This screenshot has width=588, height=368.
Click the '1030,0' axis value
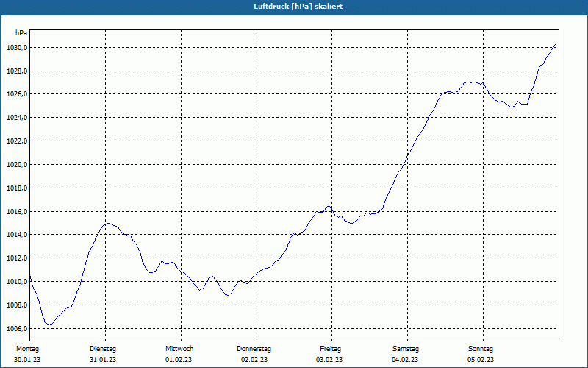coord(16,48)
